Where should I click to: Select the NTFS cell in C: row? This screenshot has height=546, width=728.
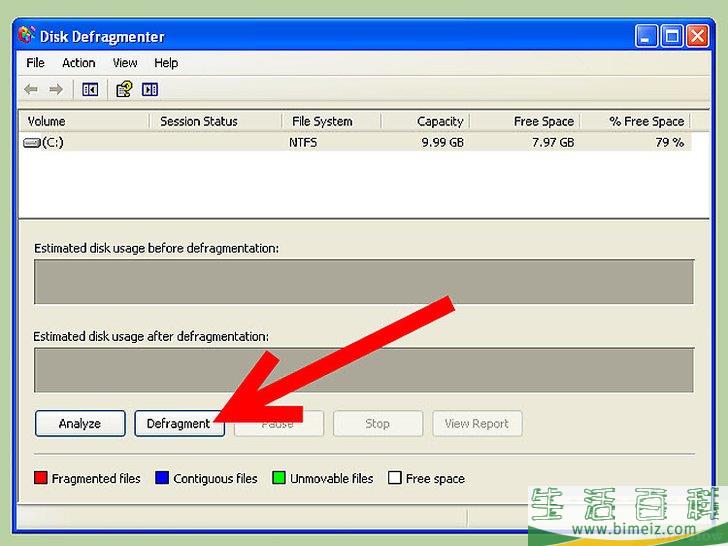coord(303,143)
